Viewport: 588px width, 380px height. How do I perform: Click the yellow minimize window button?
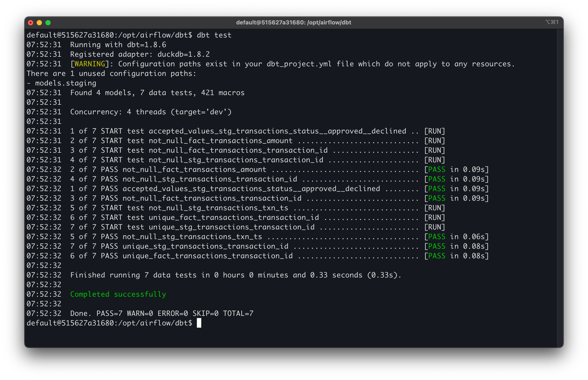coord(39,23)
